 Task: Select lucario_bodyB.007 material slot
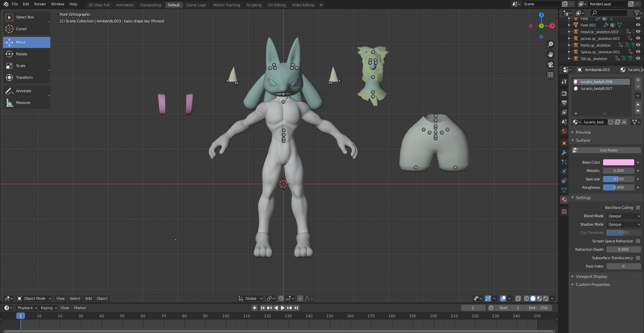(x=596, y=89)
